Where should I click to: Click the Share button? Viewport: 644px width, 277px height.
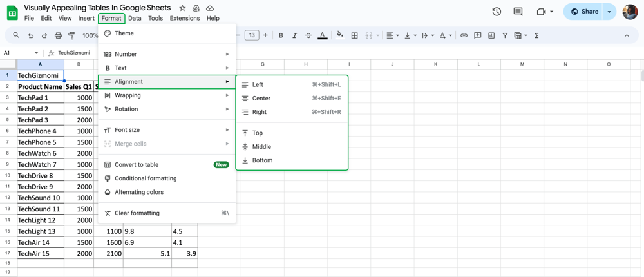(x=583, y=12)
